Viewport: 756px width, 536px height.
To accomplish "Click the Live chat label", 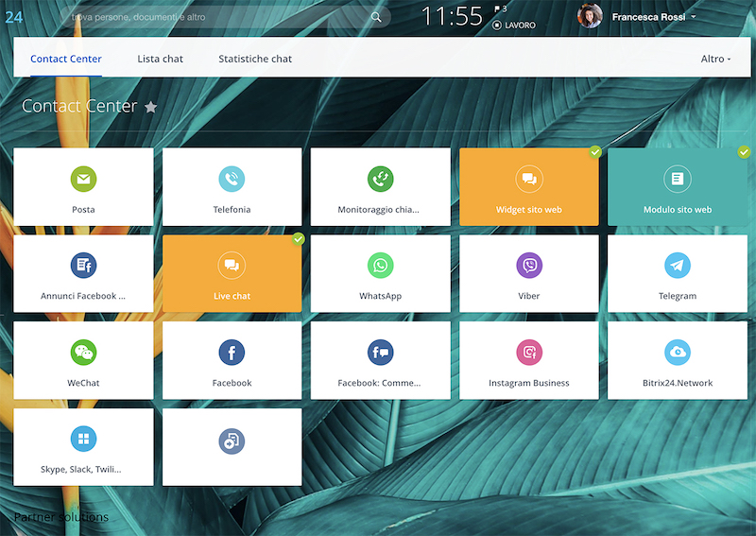I will tap(232, 296).
